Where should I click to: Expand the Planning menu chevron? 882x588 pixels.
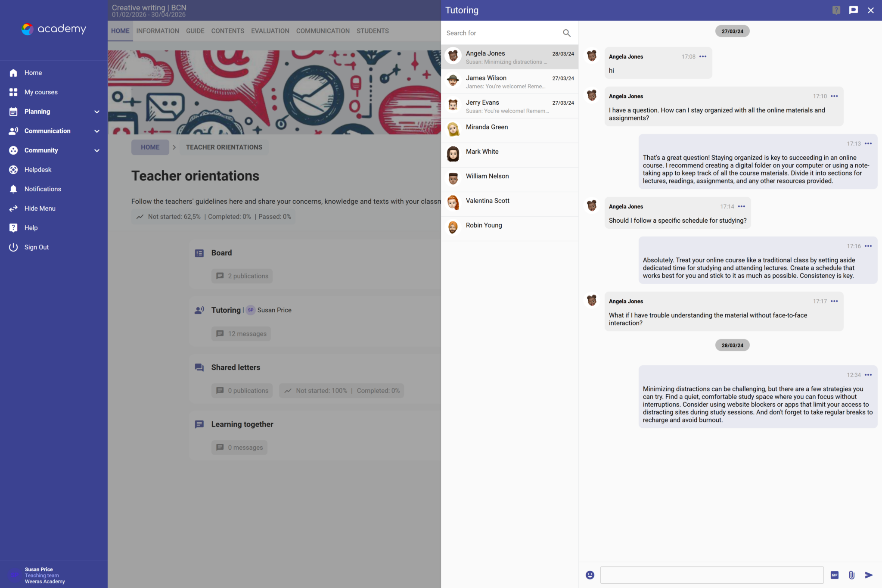[x=97, y=112]
